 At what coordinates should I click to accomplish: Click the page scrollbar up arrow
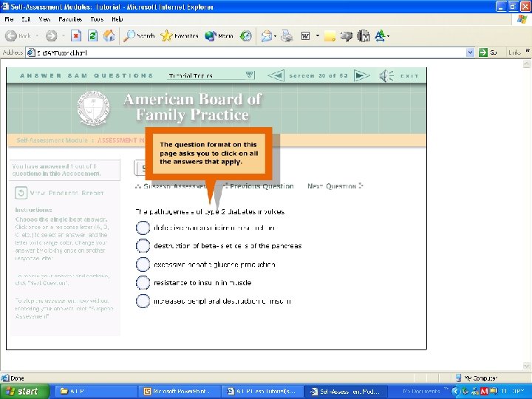[527, 64]
